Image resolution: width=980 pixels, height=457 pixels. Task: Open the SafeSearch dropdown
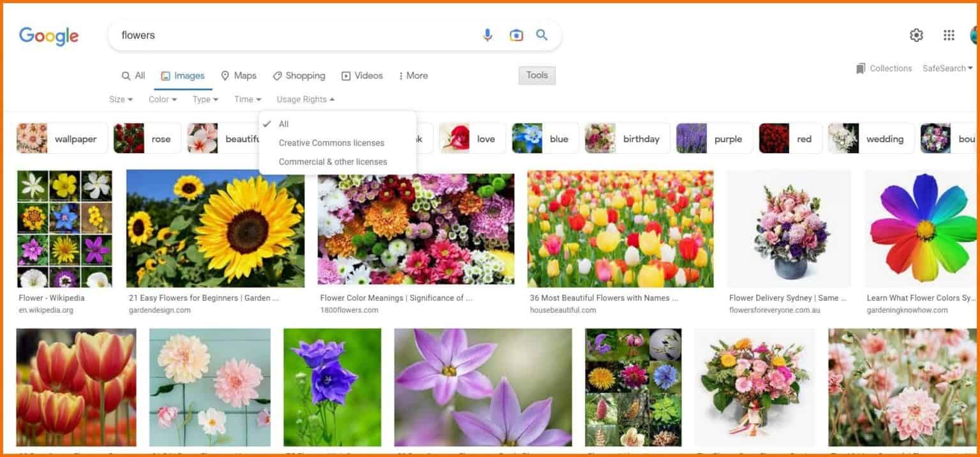pyautogui.click(x=947, y=68)
